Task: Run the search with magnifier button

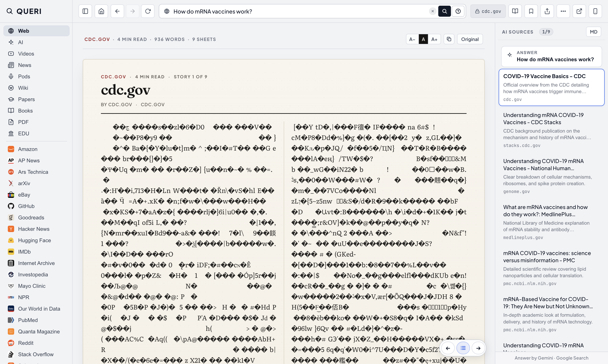Action: pos(444,11)
